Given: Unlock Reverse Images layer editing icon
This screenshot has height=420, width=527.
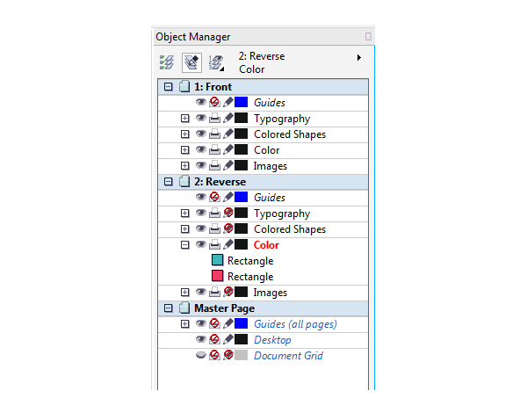Looking at the screenshot, I should click(x=228, y=292).
